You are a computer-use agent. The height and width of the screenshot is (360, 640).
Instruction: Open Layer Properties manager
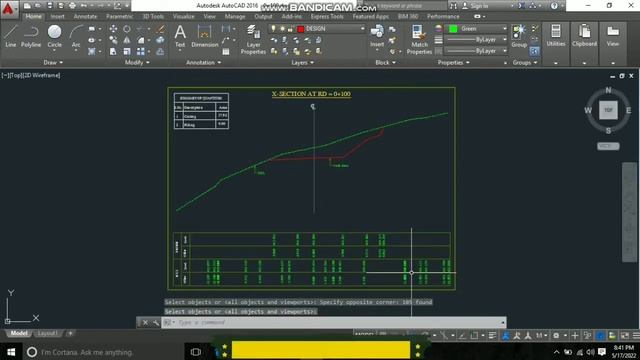coord(253,40)
